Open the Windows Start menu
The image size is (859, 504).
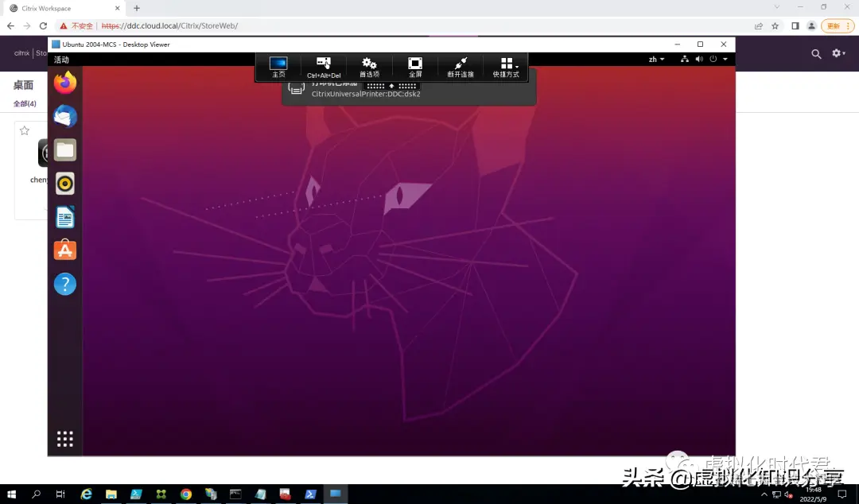pos(11,494)
